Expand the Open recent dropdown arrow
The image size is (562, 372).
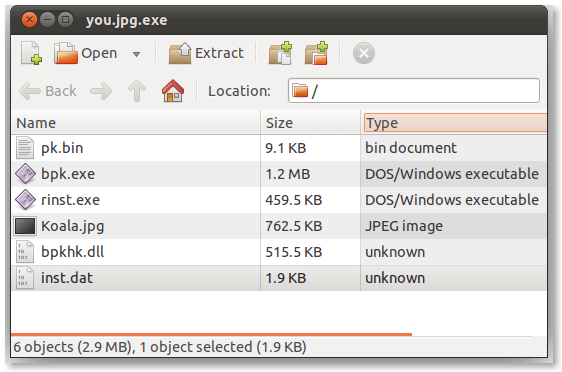pyautogui.click(x=136, y=54)
